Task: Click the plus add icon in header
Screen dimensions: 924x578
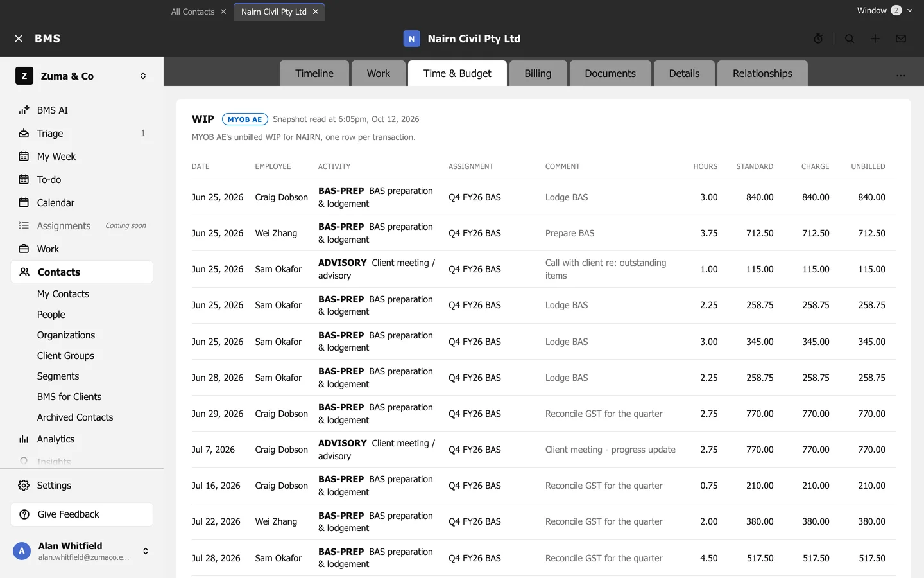Action: 875,39
